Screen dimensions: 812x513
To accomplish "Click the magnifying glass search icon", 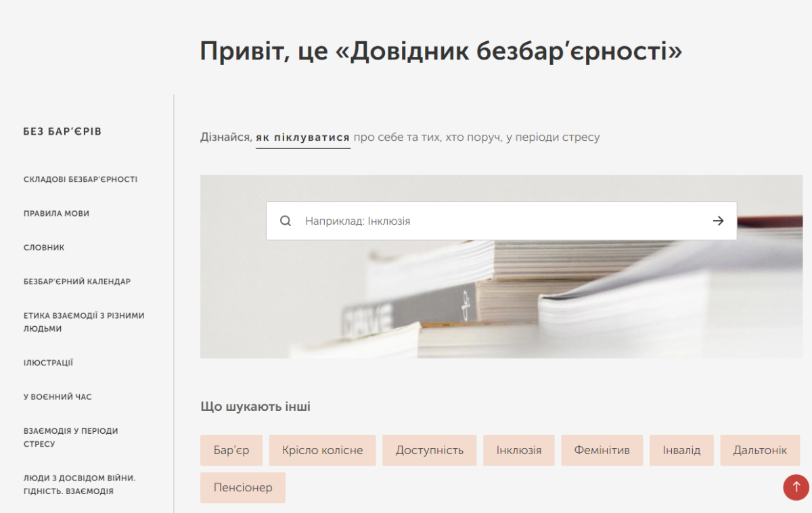I will 286,221.
